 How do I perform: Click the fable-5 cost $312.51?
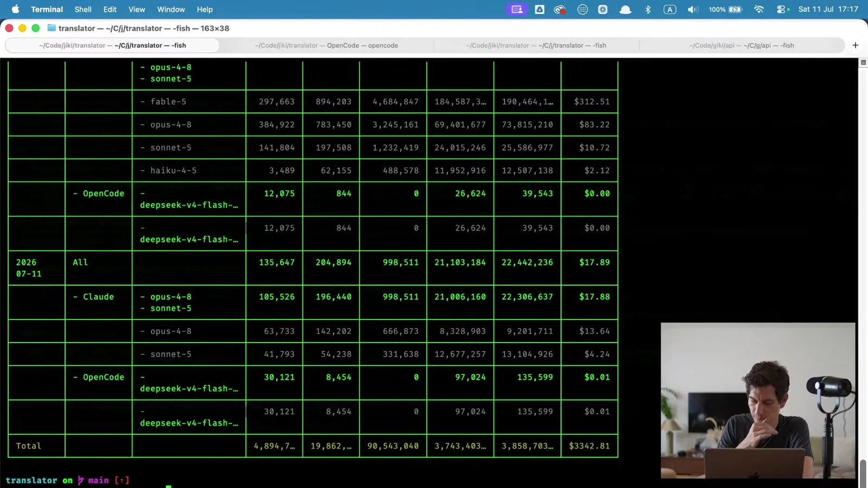tap(592, 102)
